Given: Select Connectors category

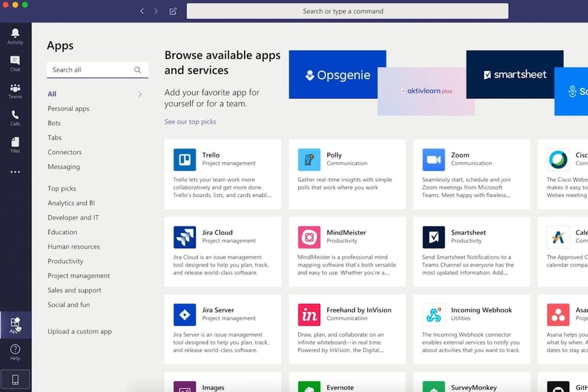Looking at the screenshot, I should click(64, 152).
